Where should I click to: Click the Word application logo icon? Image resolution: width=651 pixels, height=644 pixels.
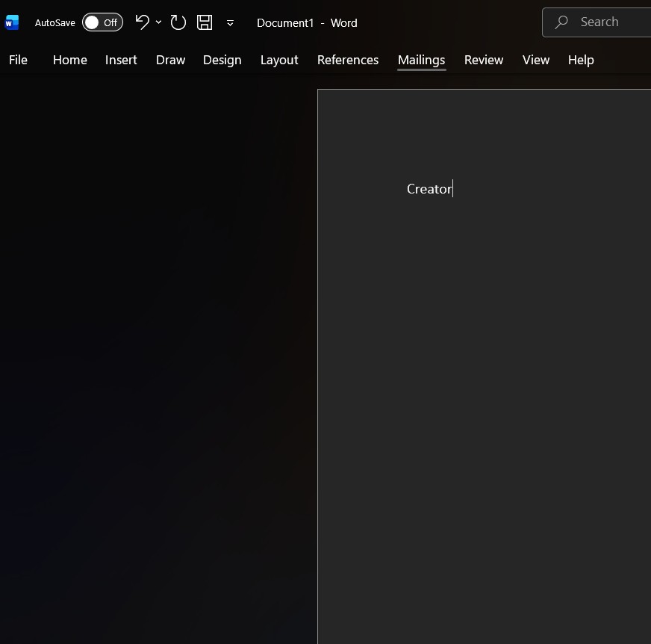12,22
